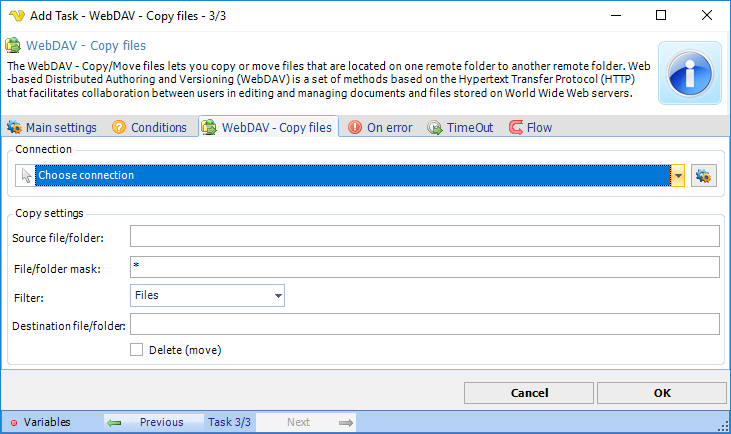The image size is (731, 434).
Task: Click the cursor icon beside Choose connection
Action: [26, 176]
